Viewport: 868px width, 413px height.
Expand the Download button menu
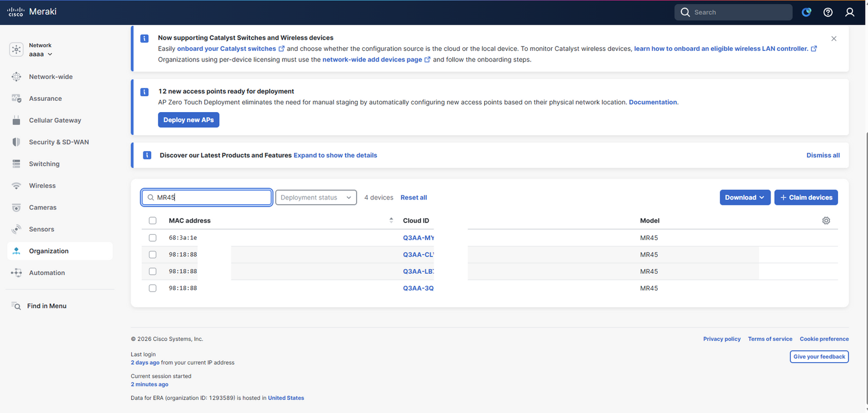point(745,198)
